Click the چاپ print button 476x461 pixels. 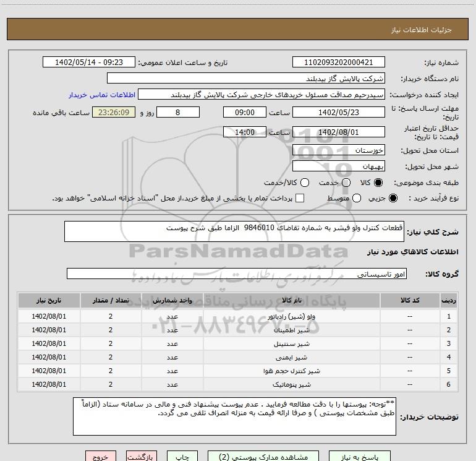click(x=182, y=457)
